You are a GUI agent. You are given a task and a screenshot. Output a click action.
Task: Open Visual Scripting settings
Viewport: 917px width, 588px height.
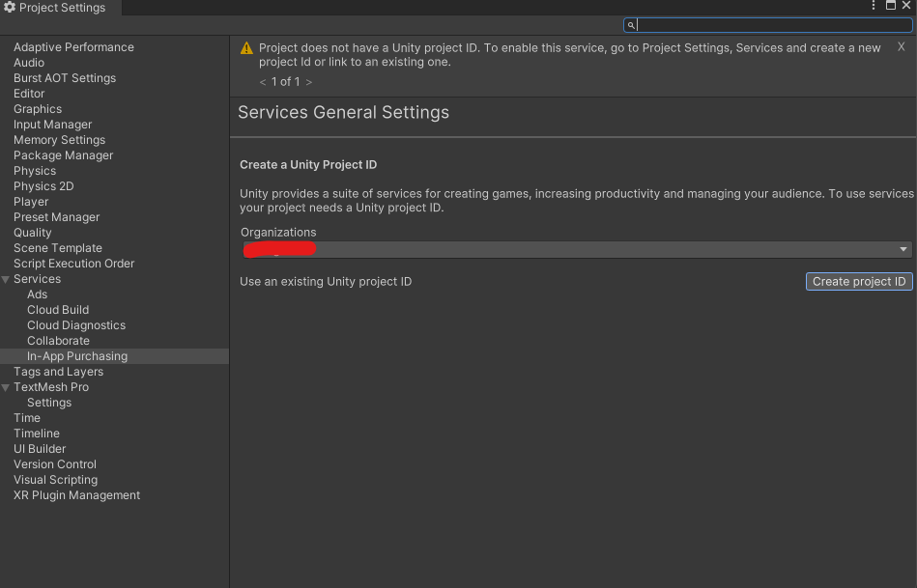point(55,480)
